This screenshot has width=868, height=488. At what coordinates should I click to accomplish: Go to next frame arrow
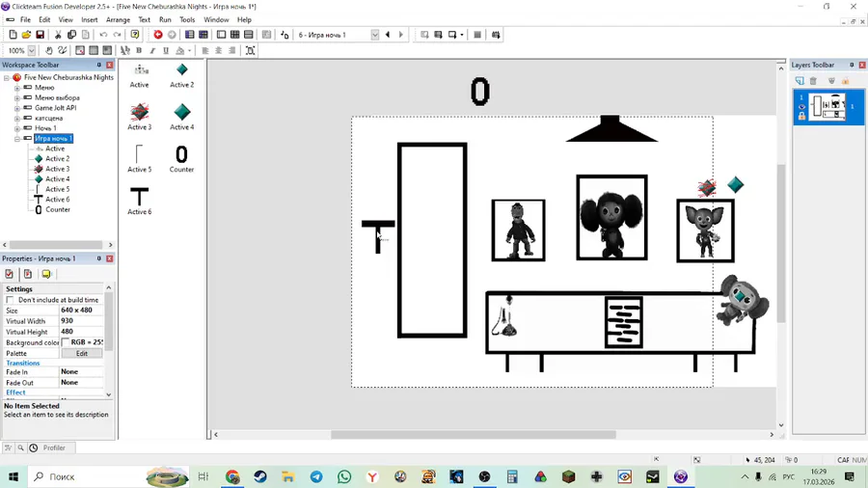click(x=401, y=35)
